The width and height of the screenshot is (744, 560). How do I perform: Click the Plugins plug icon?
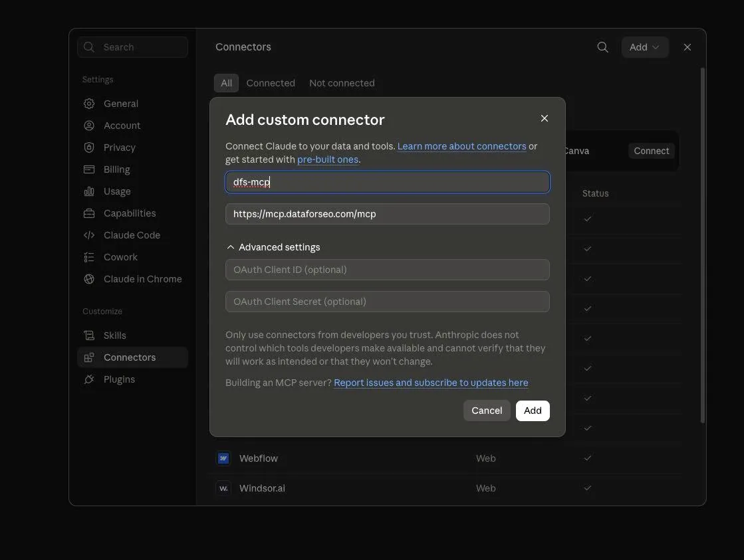pos(89,379)
